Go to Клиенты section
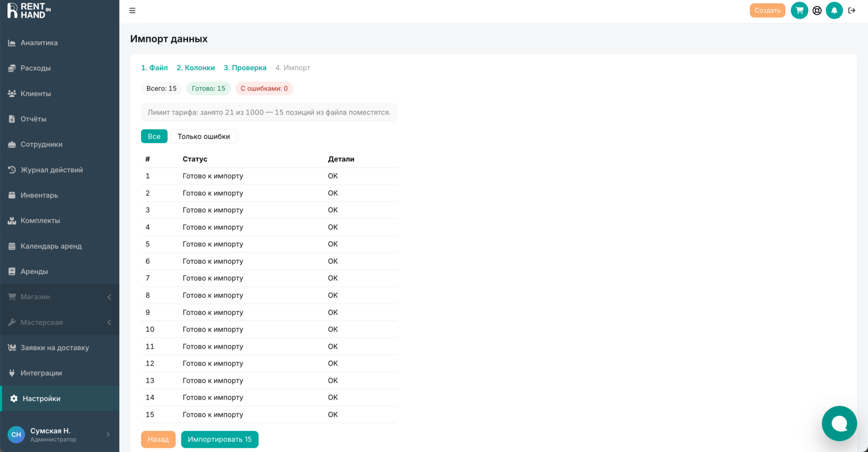 tap(59, 93)
